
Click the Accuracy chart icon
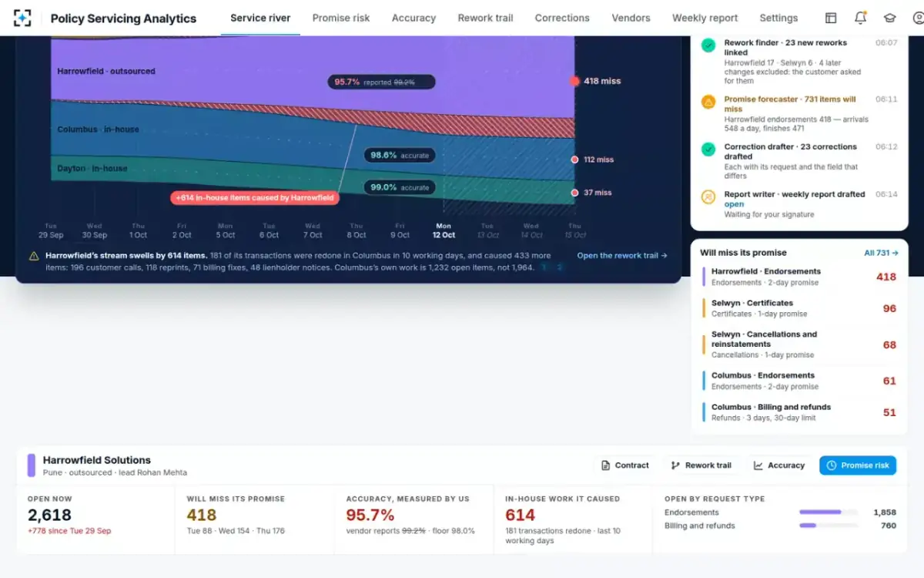758,465
